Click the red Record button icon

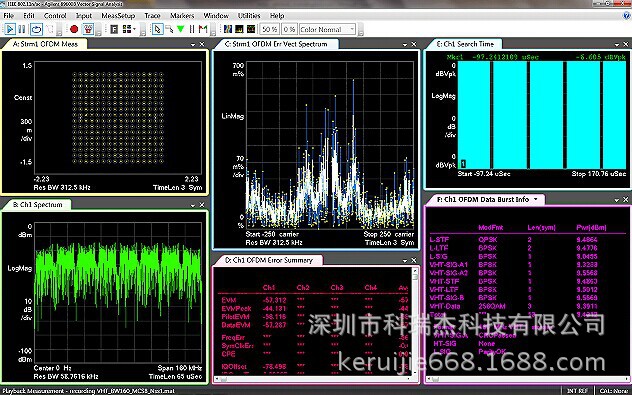click(x=74, y=29)
